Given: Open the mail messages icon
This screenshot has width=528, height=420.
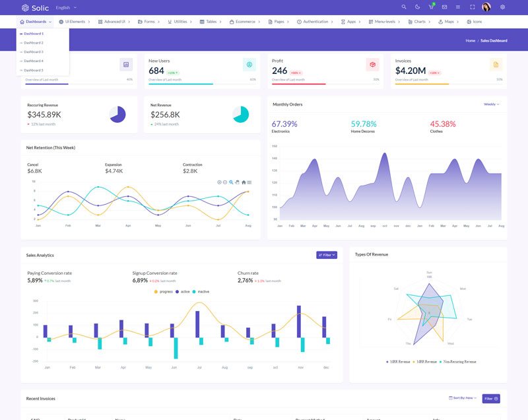Looking at the screenshot, I should 444,7.
